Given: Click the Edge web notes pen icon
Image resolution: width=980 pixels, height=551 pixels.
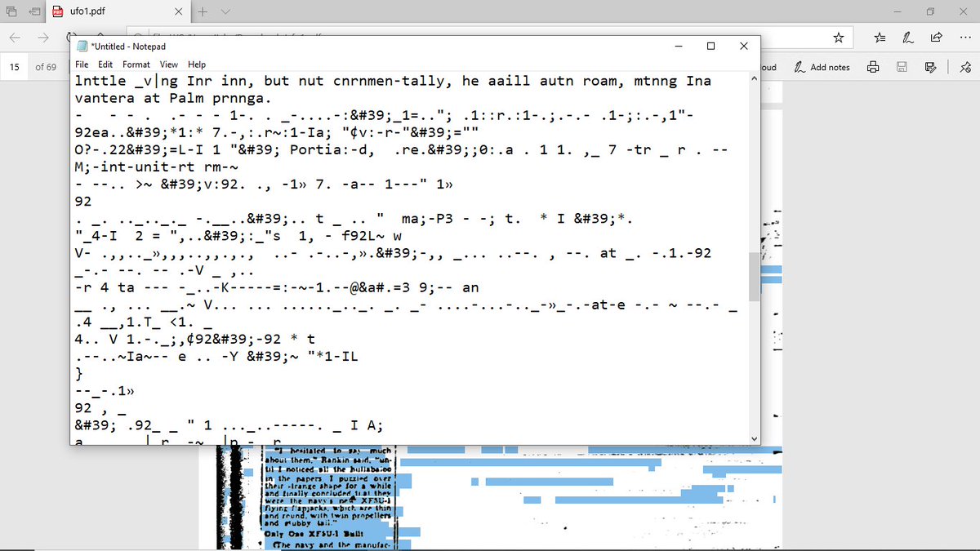Looking at the screenshot, I should point(907,38).
